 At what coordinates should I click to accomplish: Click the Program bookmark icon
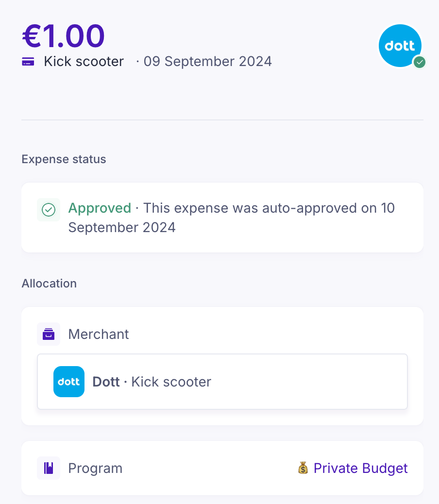point(49,468)
